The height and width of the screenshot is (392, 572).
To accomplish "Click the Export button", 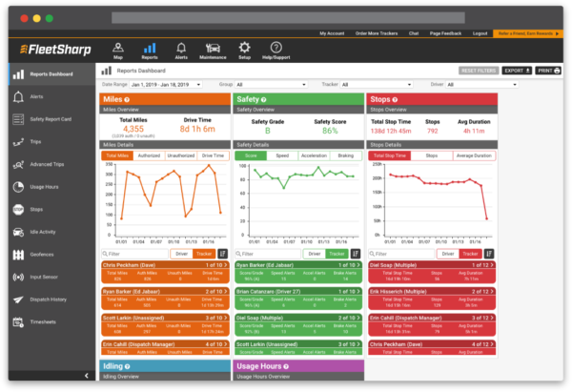I will 517,71.
